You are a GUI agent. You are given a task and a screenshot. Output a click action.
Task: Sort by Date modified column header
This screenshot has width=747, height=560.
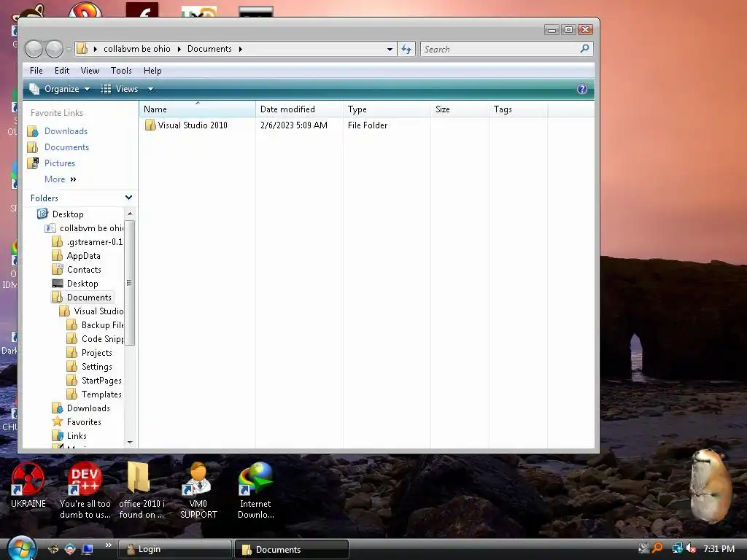[299, 109]
